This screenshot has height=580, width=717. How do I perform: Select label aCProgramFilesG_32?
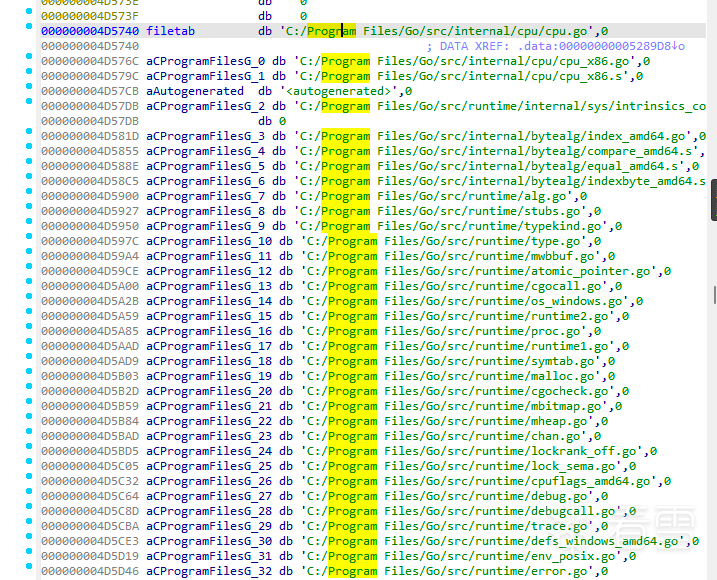pos(209,571)
